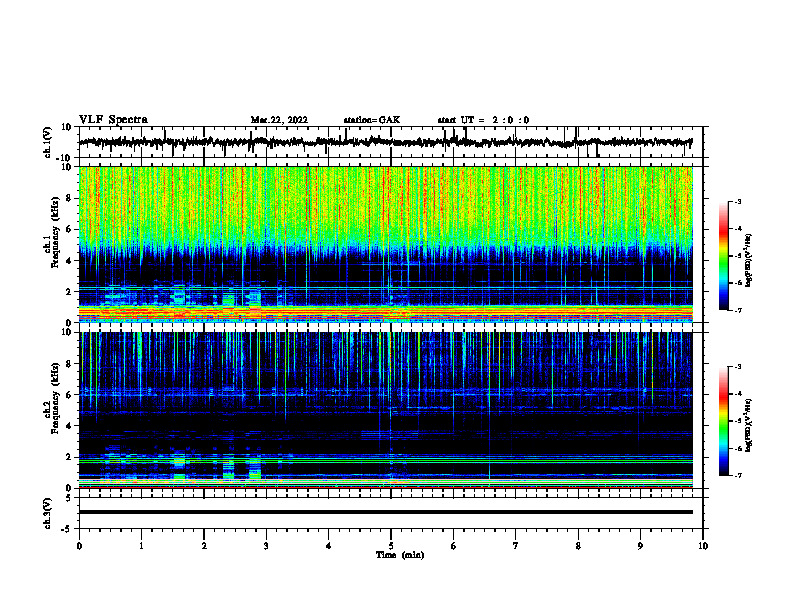Click the ch.1 spectrogram color scale bar
This screenshot has width=792, height=612.
[x=723, y=256]
